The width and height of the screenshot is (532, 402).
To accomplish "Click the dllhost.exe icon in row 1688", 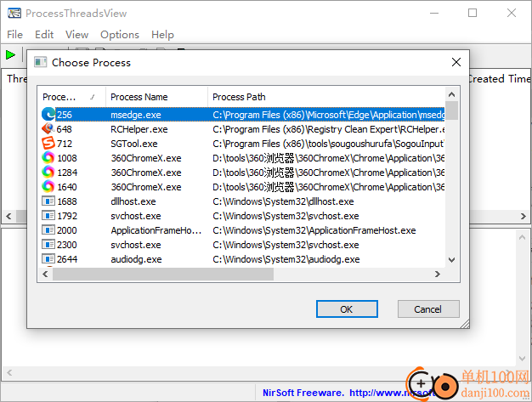I will [x=48, y=201].
